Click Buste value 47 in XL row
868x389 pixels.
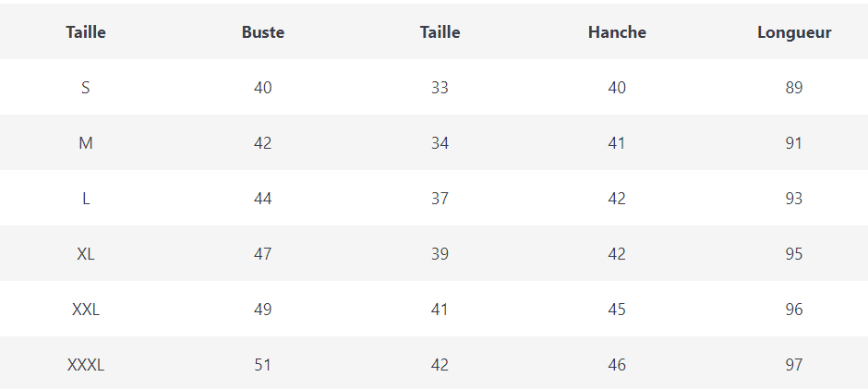pos(263,254)
